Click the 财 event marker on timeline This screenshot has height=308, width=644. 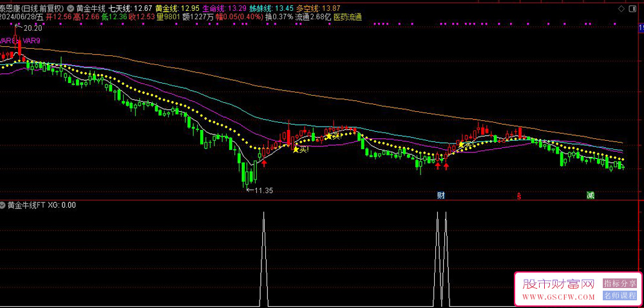coord(440,195)
